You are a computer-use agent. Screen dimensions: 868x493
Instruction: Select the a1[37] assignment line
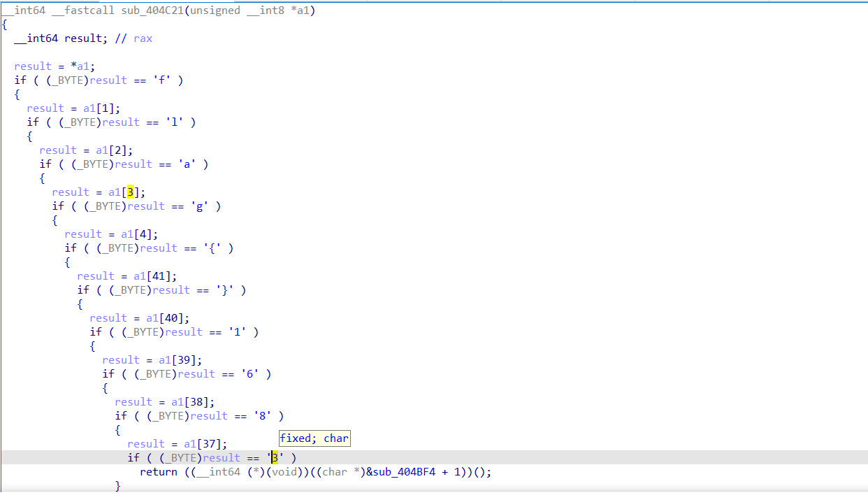pos(178,444)
